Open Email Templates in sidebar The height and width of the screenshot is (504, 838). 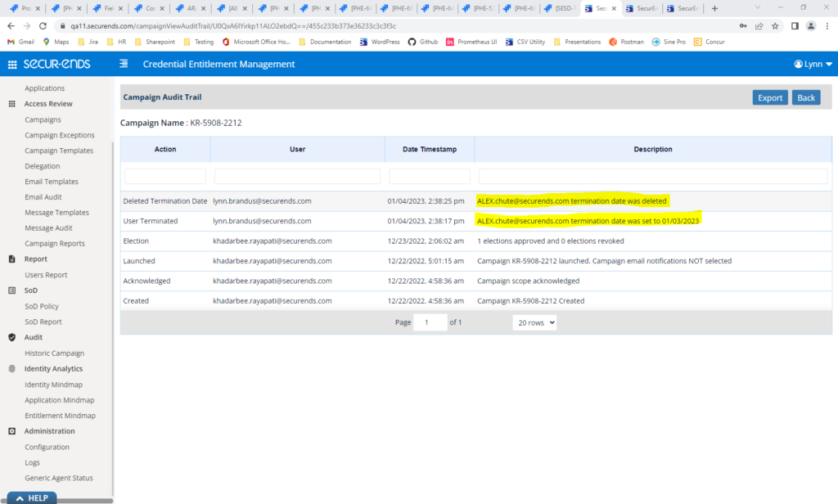click(x=52, y=182)
